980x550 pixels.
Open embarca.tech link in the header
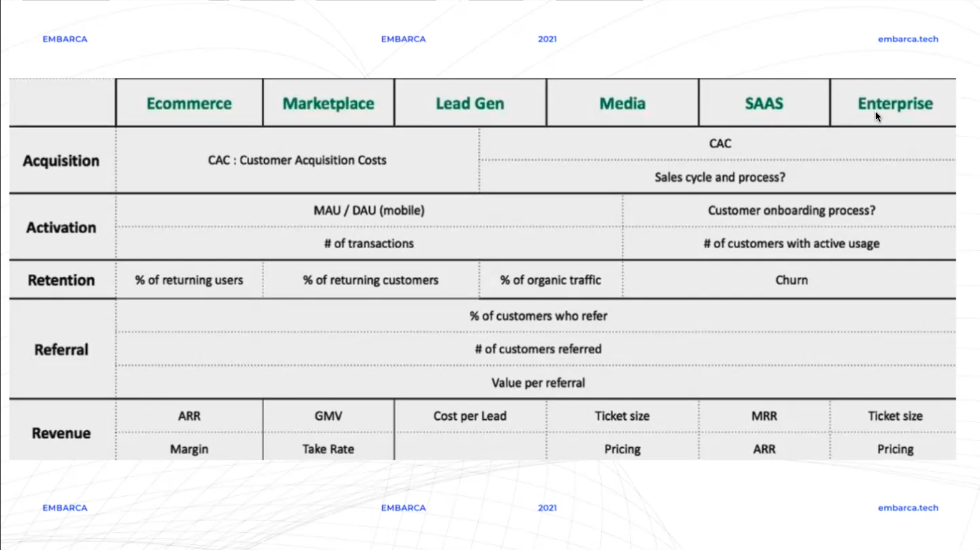(x=908, y=39)
